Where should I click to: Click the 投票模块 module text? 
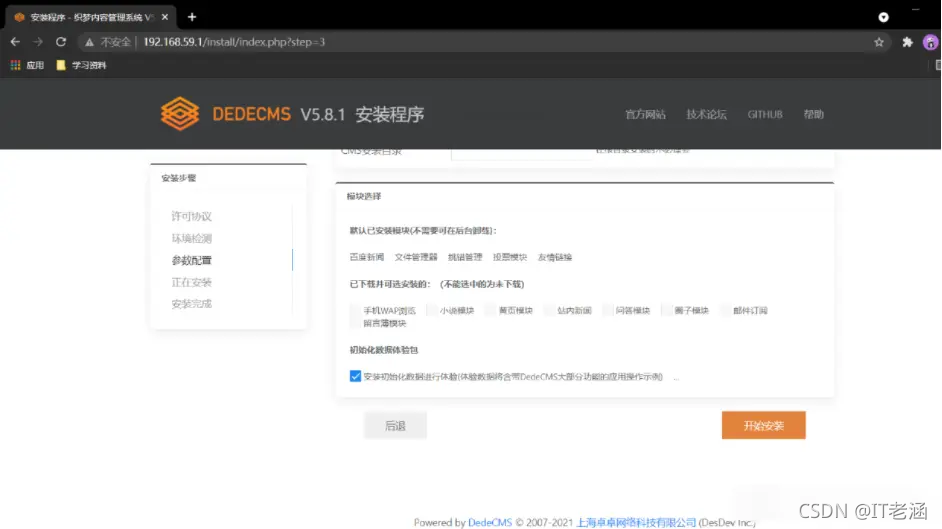pos(509,257)
